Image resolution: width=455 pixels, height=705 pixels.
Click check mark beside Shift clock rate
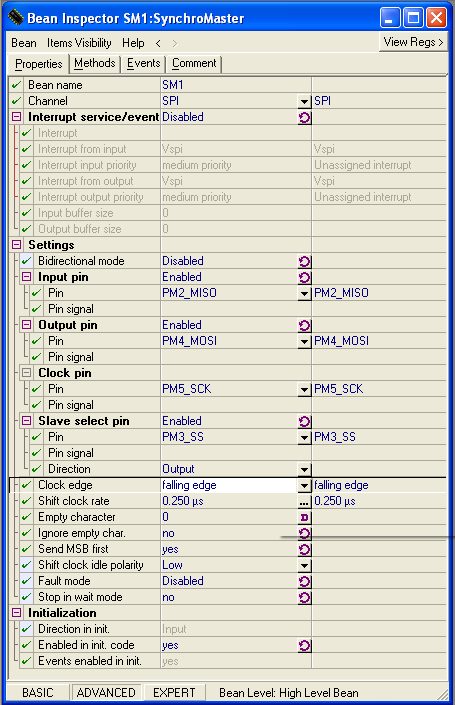click(x=27, y=501)
